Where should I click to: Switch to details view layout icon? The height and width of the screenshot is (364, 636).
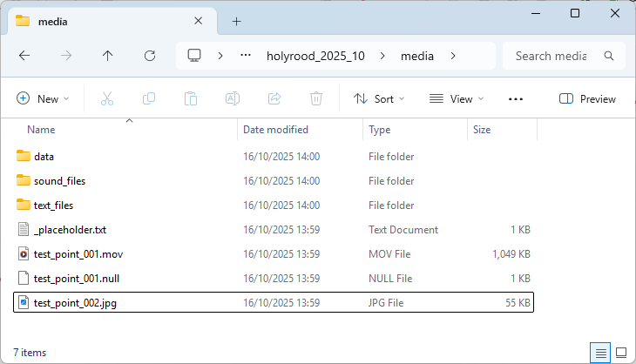pyautogui.click(x=600, y=353)
